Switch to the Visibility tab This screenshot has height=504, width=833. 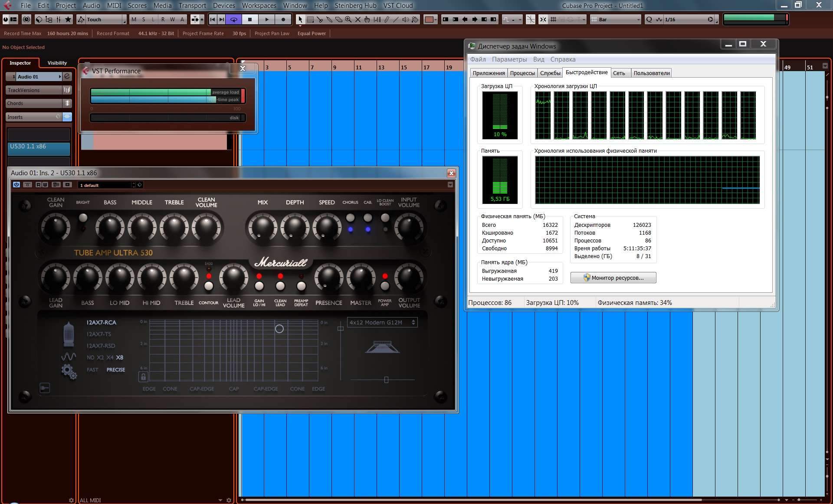click(x=57, y=63)
